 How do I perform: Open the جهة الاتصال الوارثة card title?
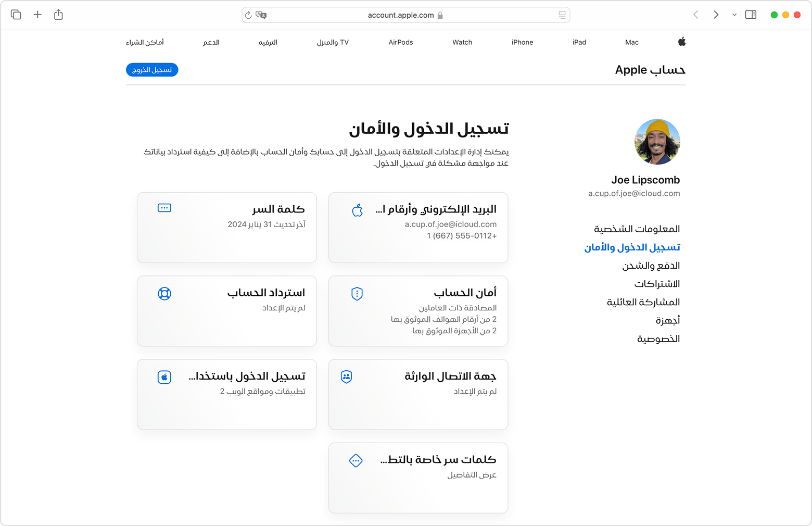point(451,376)
